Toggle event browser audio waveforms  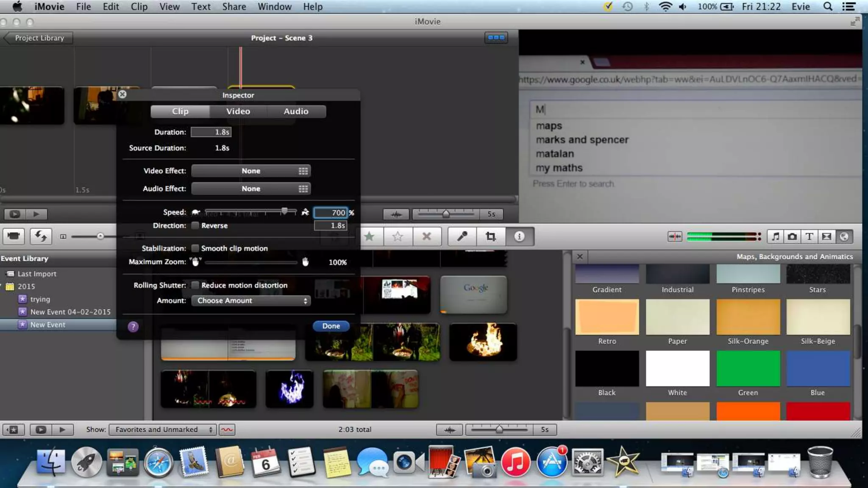click(449, 430)
